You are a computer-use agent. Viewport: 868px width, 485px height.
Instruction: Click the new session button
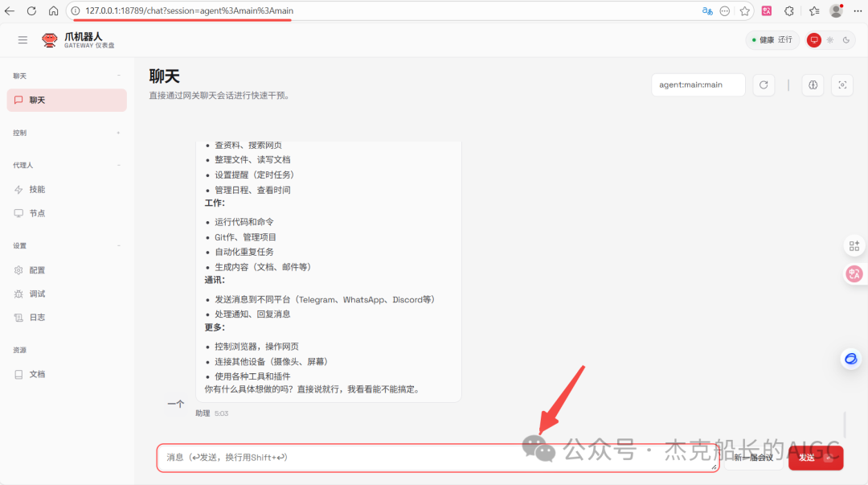753,458
